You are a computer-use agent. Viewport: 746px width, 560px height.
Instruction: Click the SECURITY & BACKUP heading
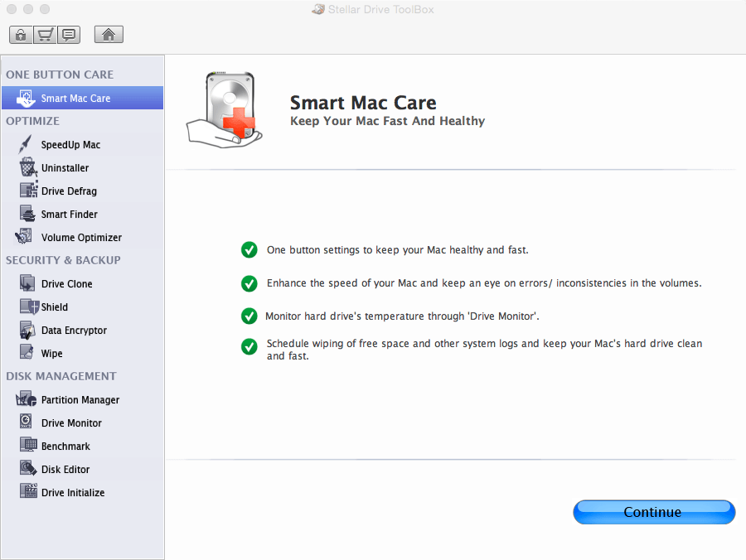[x=63, y=260]
